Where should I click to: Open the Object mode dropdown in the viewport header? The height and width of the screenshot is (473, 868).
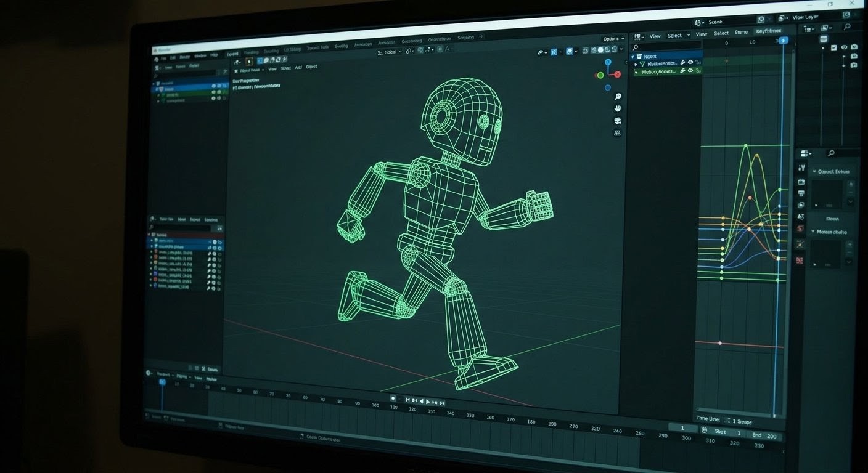click(x=248, y=70)
